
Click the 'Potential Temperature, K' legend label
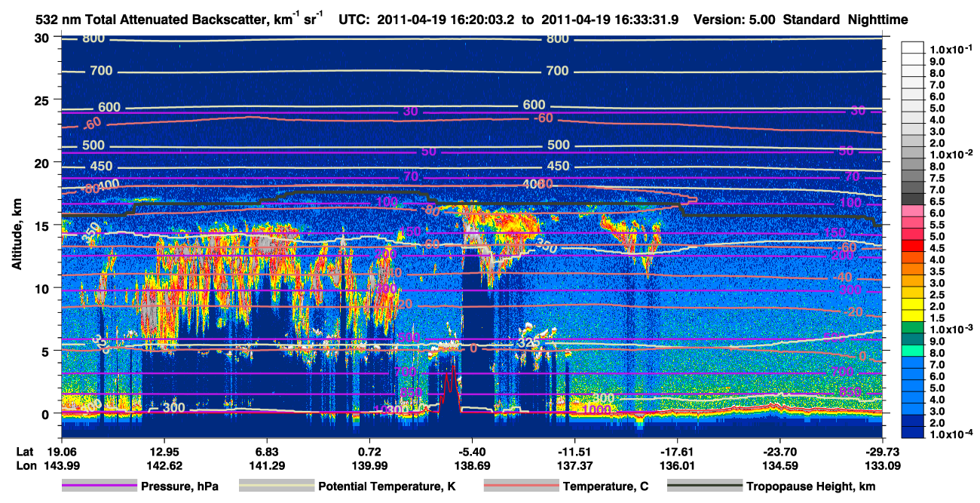[387, 487]
